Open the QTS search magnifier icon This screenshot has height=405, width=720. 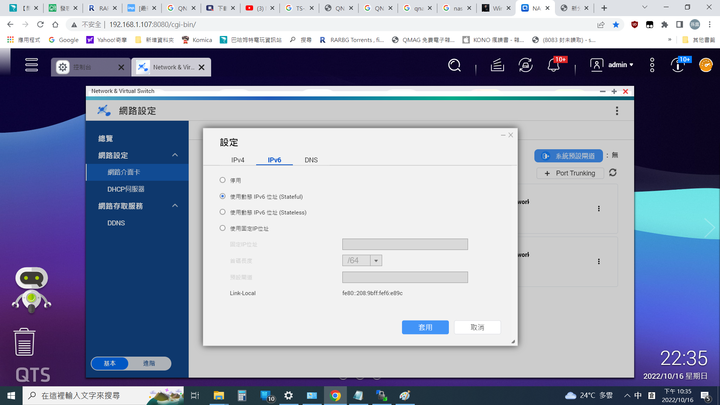454,65
